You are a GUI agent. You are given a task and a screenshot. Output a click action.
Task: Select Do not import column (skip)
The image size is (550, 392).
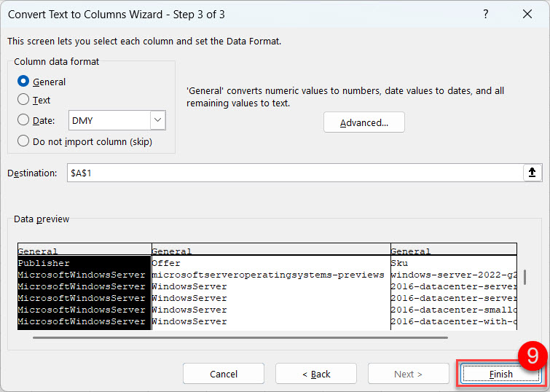(x=23, y=141)
